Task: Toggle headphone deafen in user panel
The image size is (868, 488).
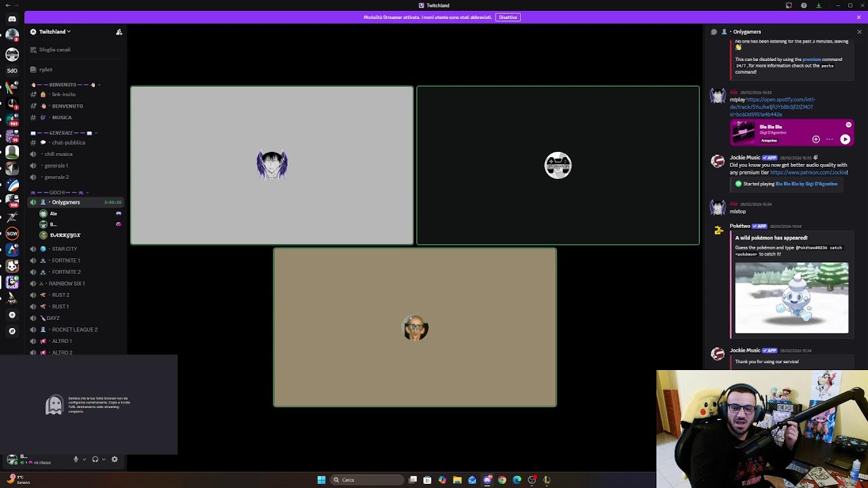Action: (95, 460)
